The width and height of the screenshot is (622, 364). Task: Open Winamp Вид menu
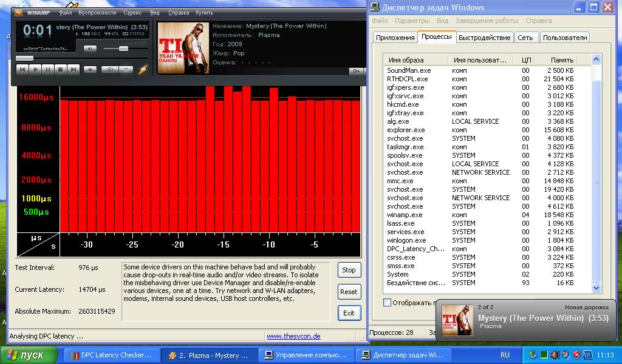(x=155, y=13)
